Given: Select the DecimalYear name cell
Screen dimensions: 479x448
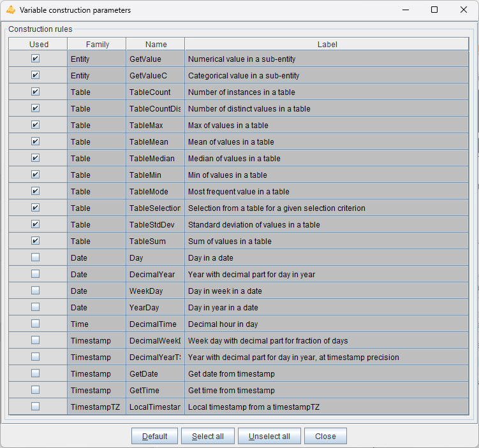Looking at the screenshot, I should pos(155,275).
